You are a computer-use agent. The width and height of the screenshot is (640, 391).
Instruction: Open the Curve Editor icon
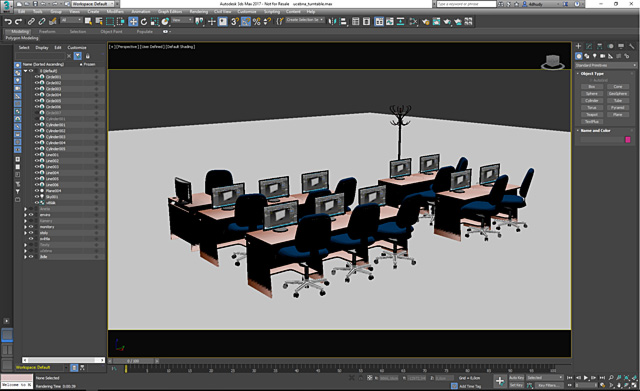coord(389,21)
